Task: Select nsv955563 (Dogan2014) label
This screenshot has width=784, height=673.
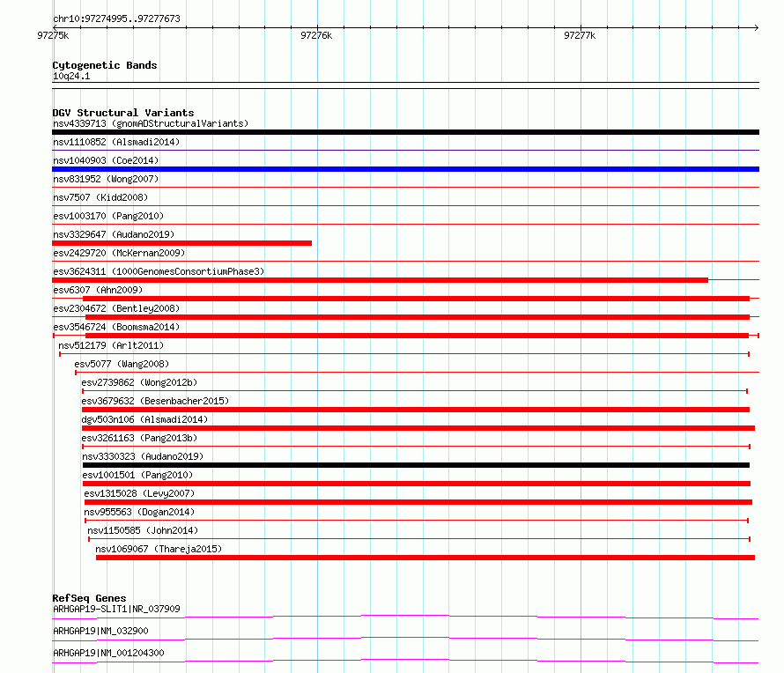Action: coord(139,512)
